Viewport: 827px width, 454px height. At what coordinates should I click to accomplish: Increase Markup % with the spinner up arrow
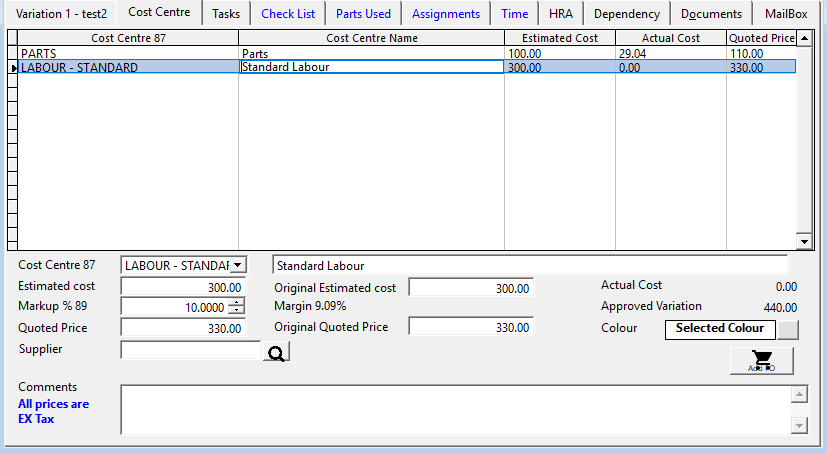click(x=236, y=303)
